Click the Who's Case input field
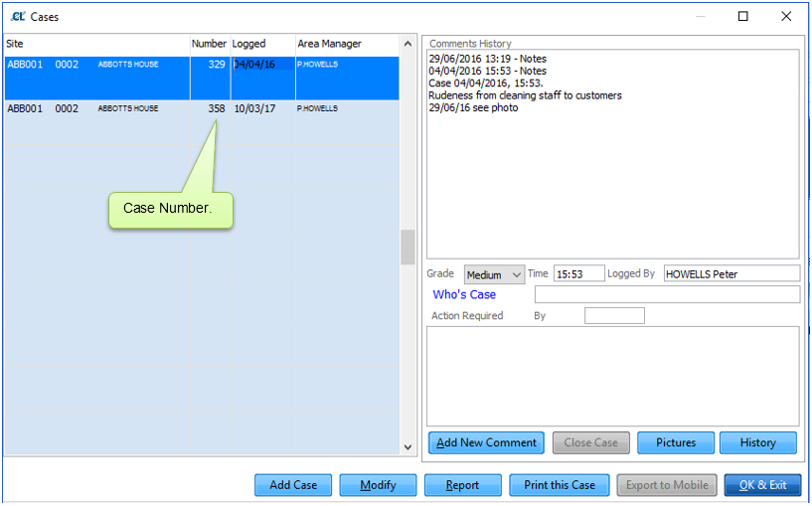 coord(667,294)
